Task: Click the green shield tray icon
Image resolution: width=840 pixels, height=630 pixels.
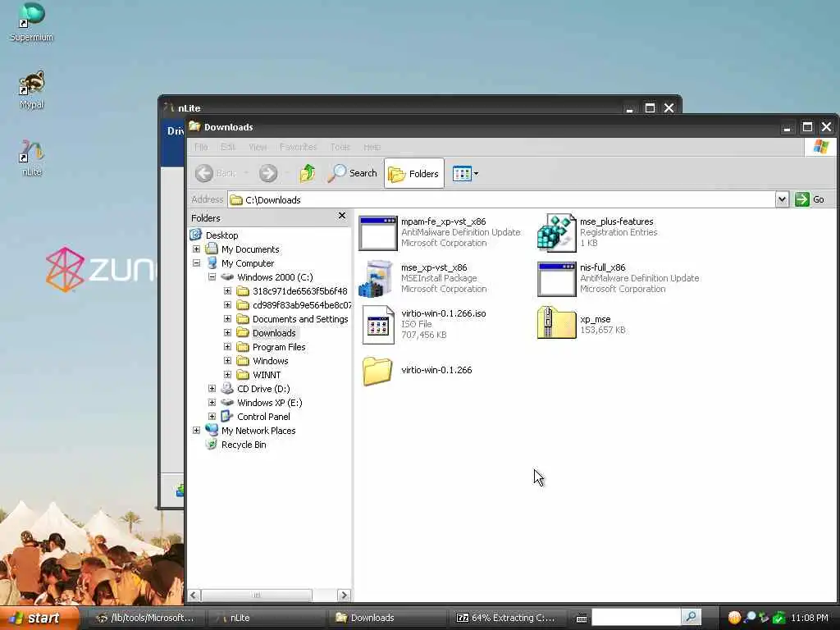Action: pos(779,618)
